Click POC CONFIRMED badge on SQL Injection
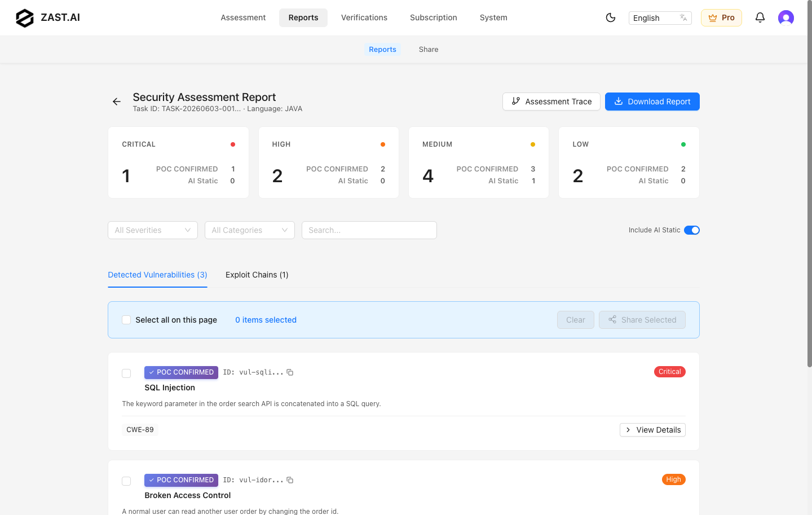Screen dimensions: 812x515 tap(181, 372)
